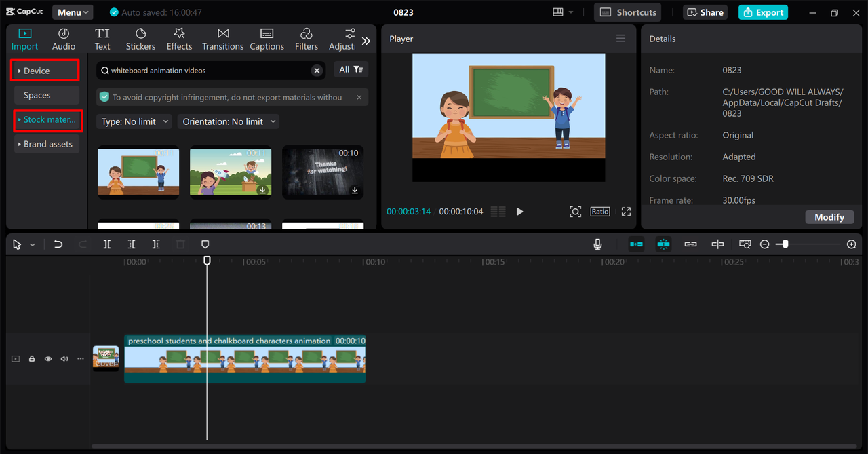868x454 pixels.
Task: Select the Thanks for watching stock clip
Action: click(x=323, y=171)
